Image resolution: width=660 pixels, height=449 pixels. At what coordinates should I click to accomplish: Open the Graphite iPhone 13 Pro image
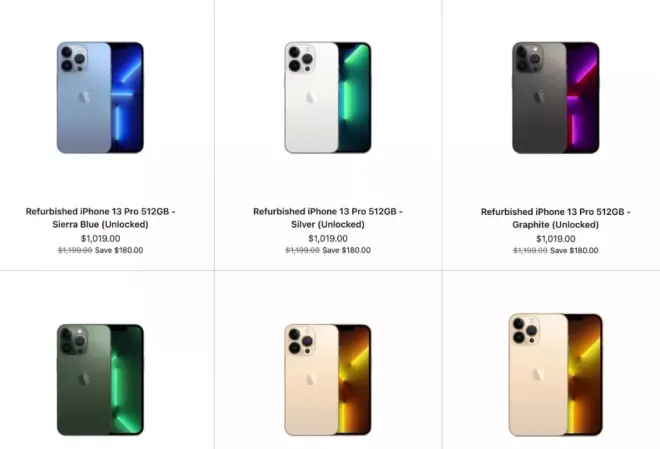(x=556, y=98)
